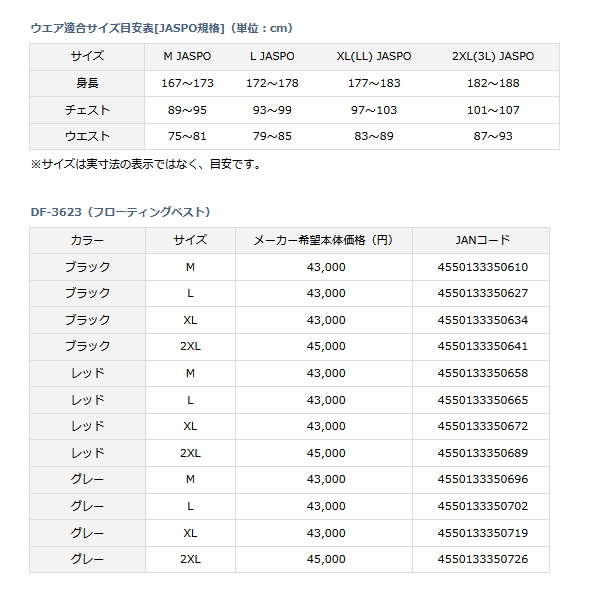Viewport: 600px width, 600px height.
Task: Click the ブラック cell in row ending 0610
Action: click(x=87, y=267)
